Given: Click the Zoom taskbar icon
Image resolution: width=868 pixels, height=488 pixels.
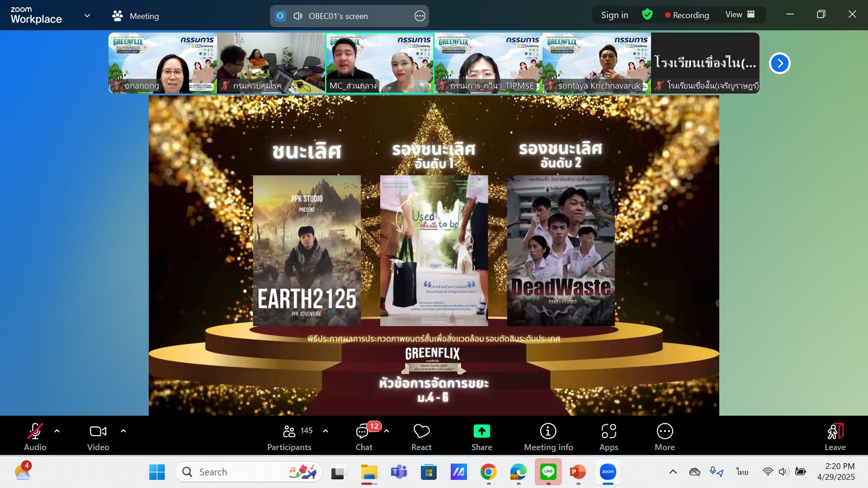Looking at the screenshot, I should (x=608, y=472).
